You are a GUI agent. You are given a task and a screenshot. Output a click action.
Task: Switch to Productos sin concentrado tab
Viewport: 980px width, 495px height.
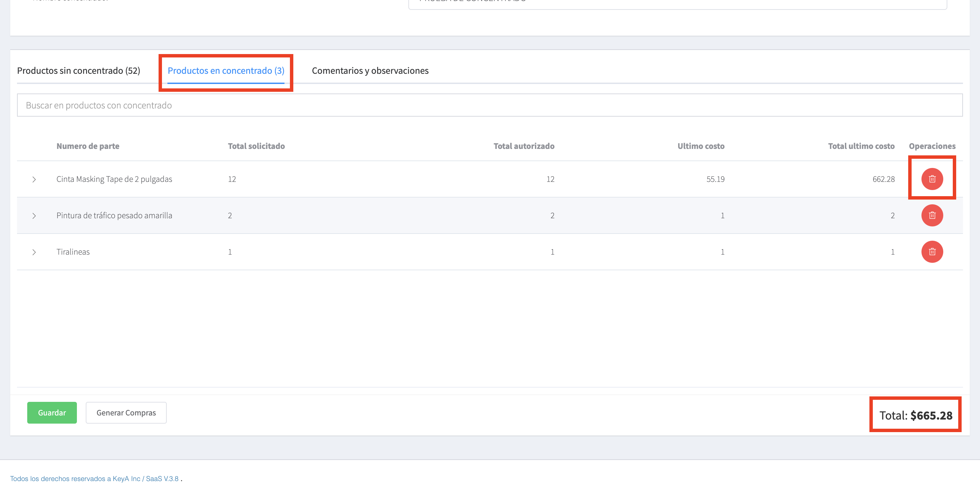[78, 71]
